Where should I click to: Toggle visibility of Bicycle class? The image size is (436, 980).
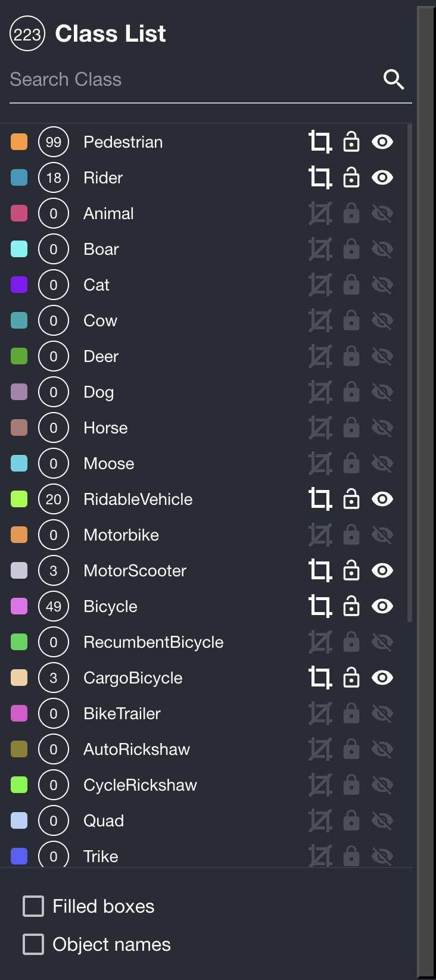(382, 607)
